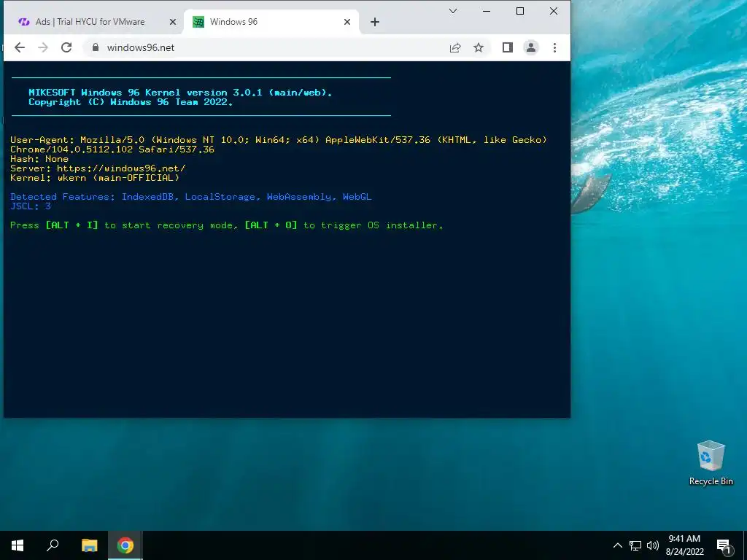Open the Recycle Bin desktop icon
Screen dimensions: 747x560
click(711, 463)
